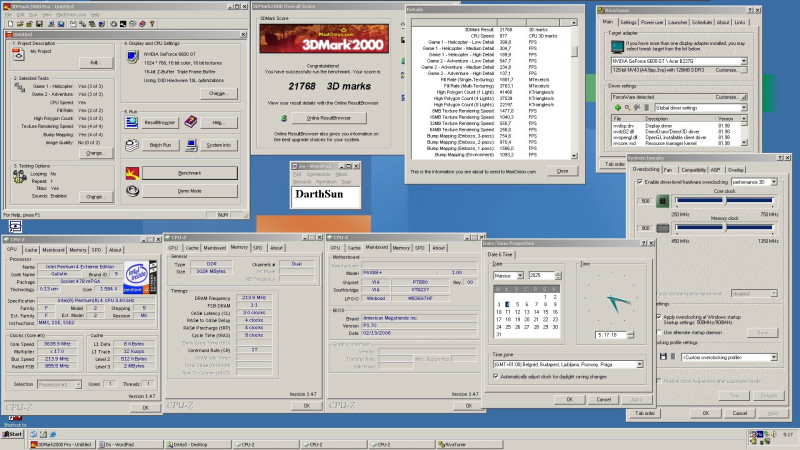Image resolution: width=800 pixels, height=450 pixels.
Task: Click the floppy save icon for overclocking profile
Action: (663, 357)
